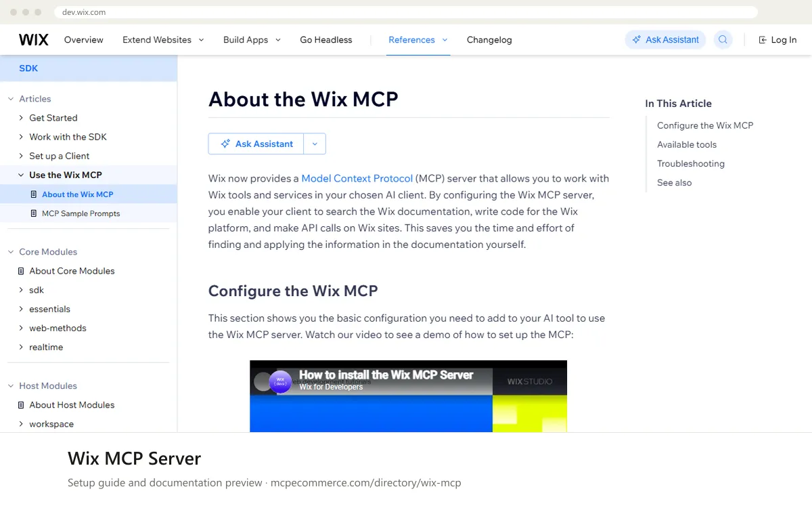Open the Ask Assistant split-button arrow
Viewport: 812px width, 508px height.
[315, 144]
